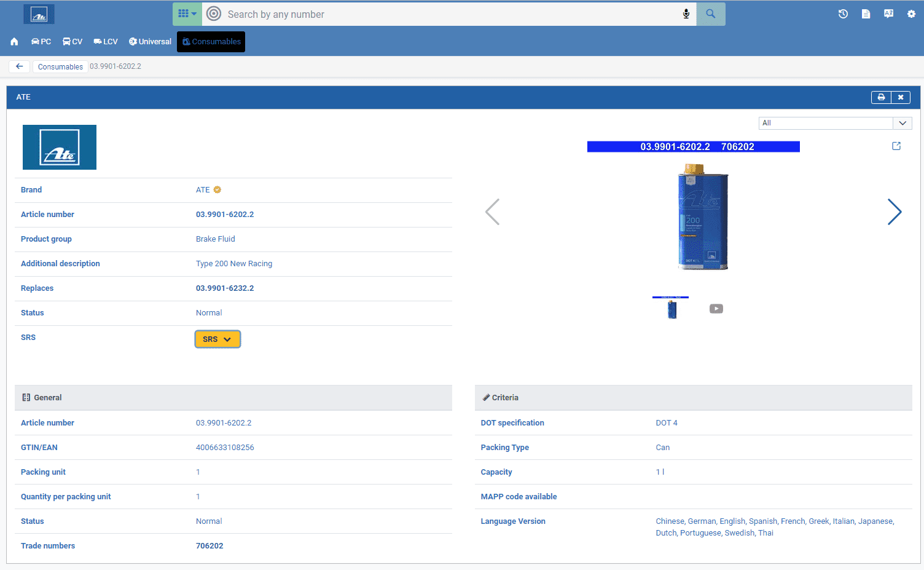Open image in external window icon

[x=896, y=146]
